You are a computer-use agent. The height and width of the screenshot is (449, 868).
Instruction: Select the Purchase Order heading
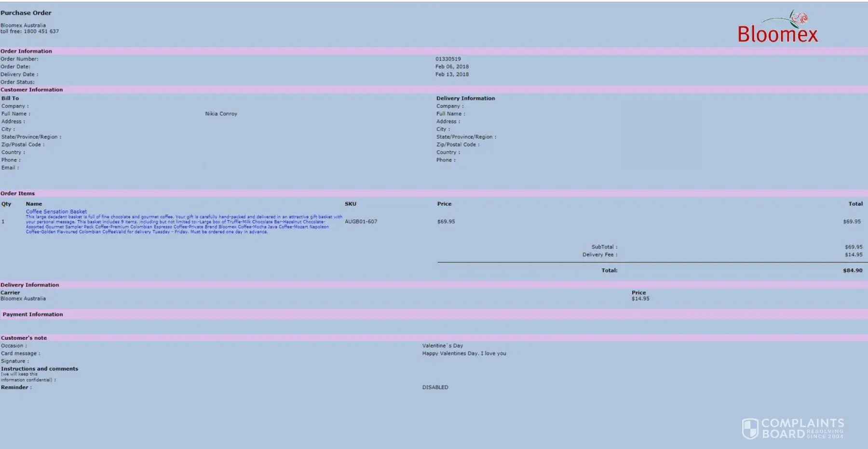[26, 13]
